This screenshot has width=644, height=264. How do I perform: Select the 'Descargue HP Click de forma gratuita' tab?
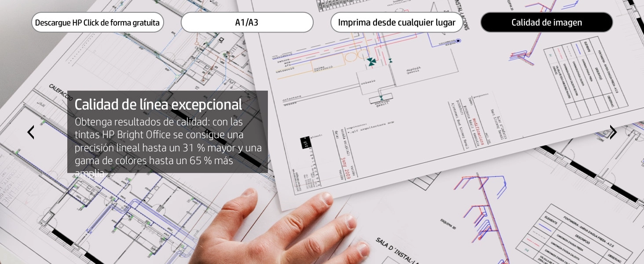[97, 22]
